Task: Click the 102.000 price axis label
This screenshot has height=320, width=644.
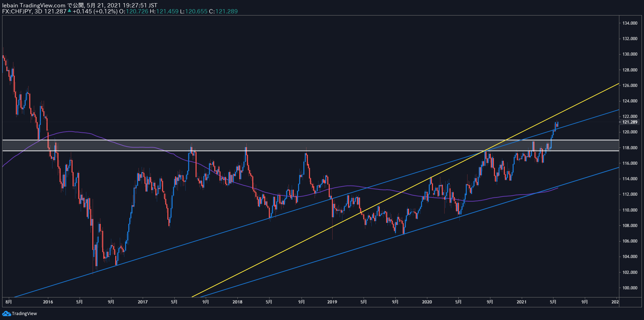Action: point(630,272)
